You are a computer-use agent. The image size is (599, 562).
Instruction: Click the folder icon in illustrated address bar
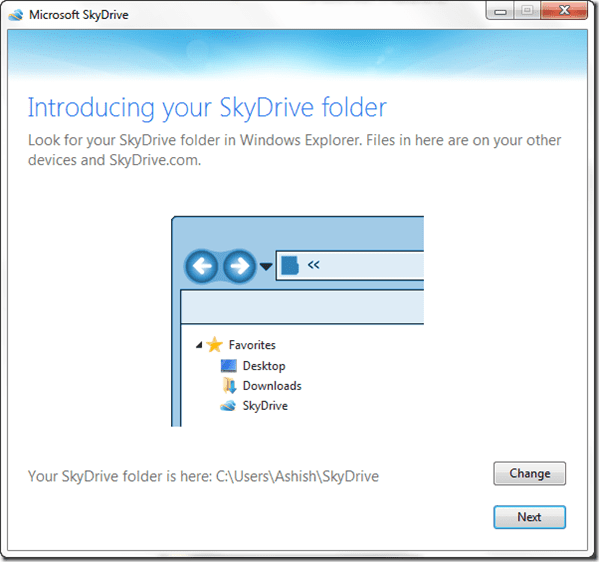(290, 266)
